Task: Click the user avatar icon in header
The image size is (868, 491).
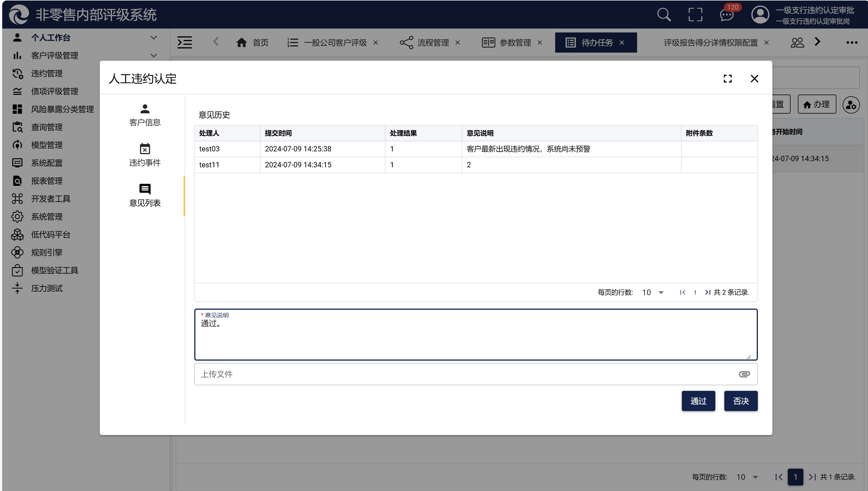Action: tap(760, 15)
